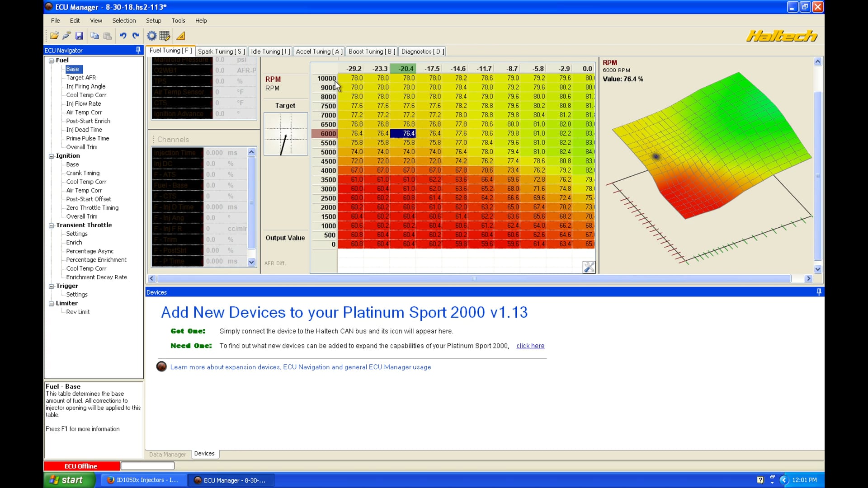The width and height of the screenshot is (868, 488).
Task: Save the current tune using the floppy disk icon
Action: [x=79, y=36]
